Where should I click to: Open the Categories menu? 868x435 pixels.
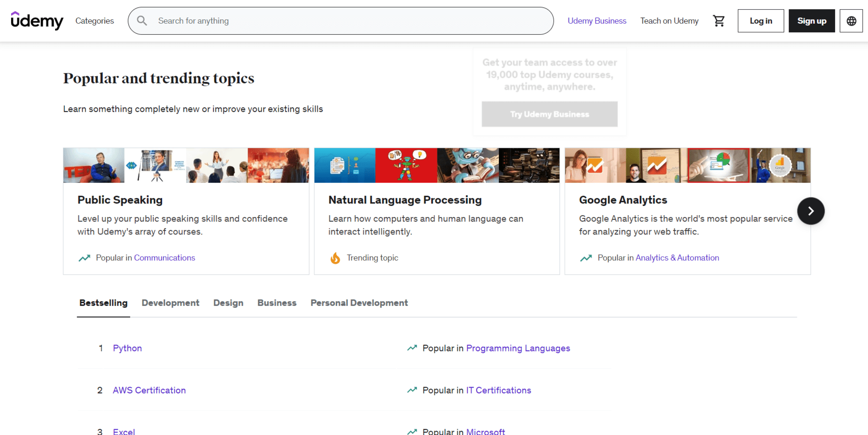coord(94,20)
